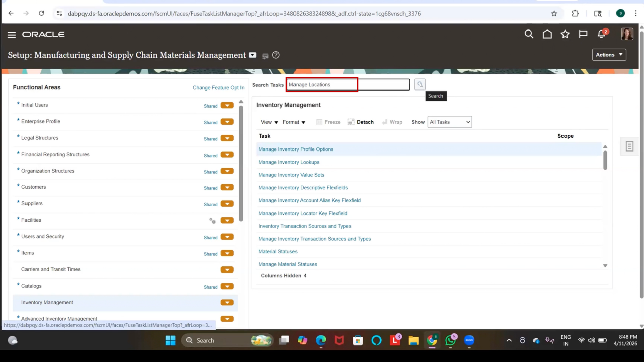Open the Manage Inventory Descriptive Flexfields task
644x362 pixels.
tap(303, 188)
